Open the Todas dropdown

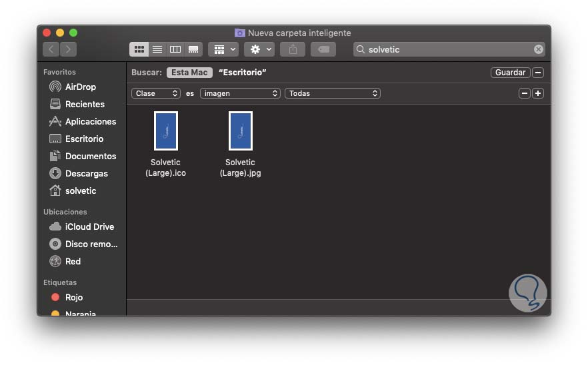pyautogui.click(x=333, y=93)
